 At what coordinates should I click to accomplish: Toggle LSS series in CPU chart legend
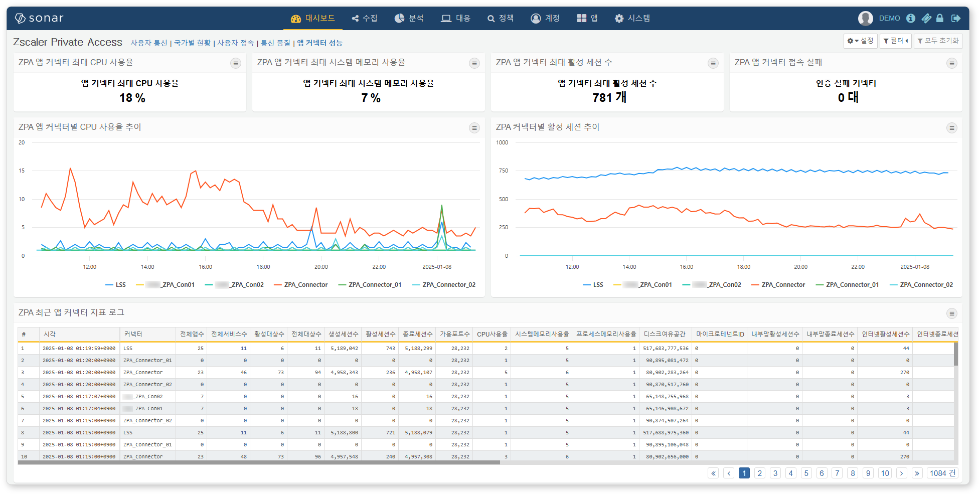point(116,285)
